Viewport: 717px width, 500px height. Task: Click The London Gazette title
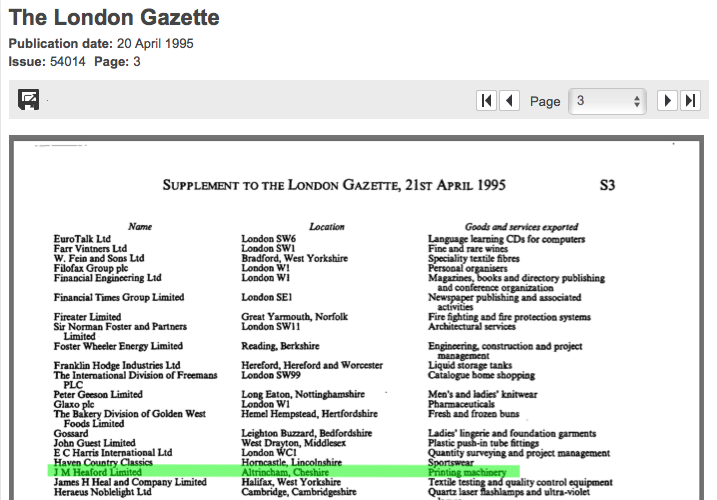[x=114, y=17]
